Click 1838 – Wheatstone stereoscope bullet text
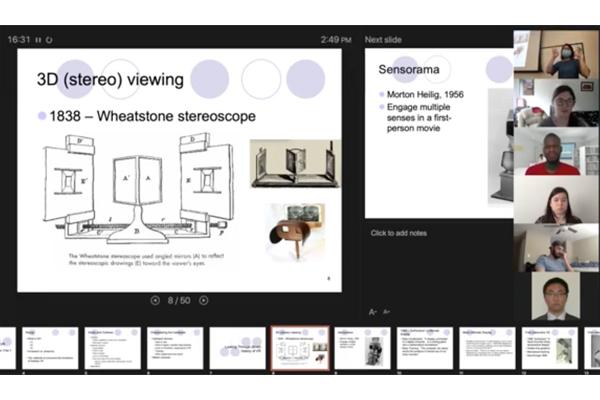600x400 pixels. click(x=152, y=116)
